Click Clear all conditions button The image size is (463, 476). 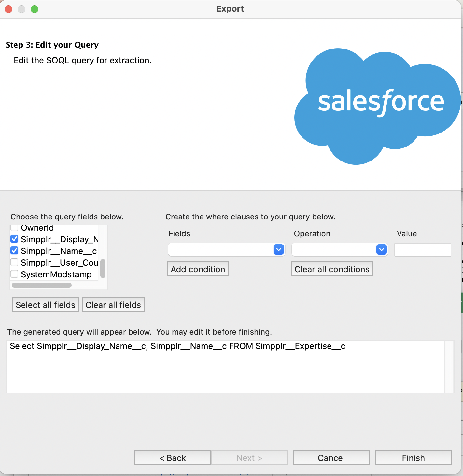(x=332, y=269)
